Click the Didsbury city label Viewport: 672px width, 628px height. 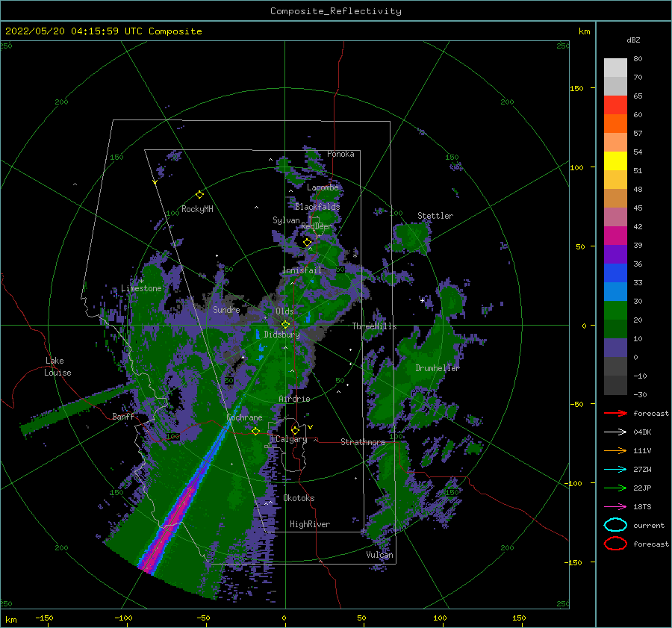point(281,335)
